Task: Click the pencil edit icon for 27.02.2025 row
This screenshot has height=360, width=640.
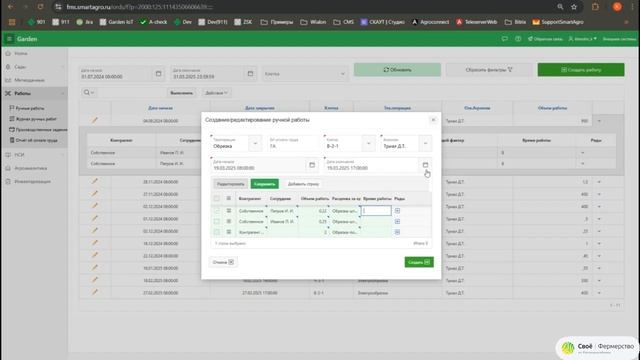Action: 95,292
